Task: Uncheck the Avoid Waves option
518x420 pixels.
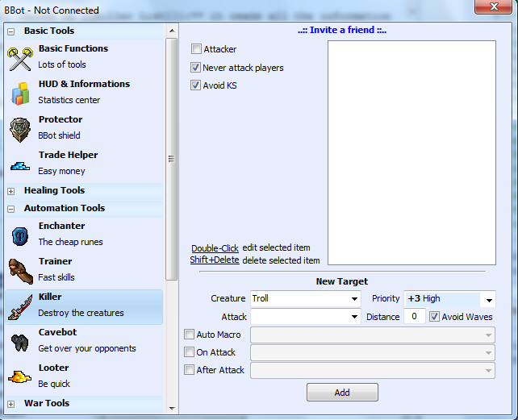Action: [x=434, y=317]
